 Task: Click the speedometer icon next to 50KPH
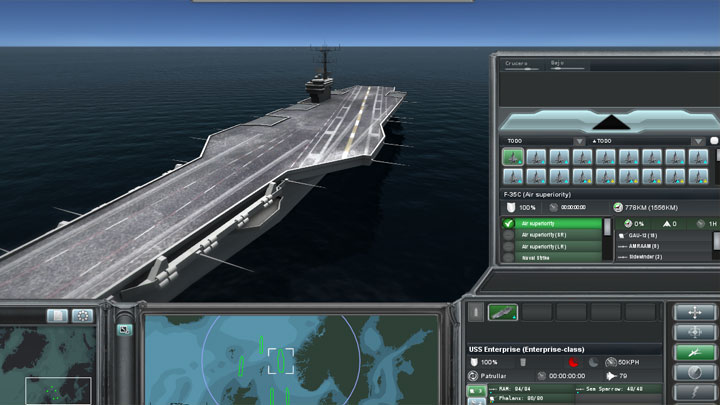(610, 362)
